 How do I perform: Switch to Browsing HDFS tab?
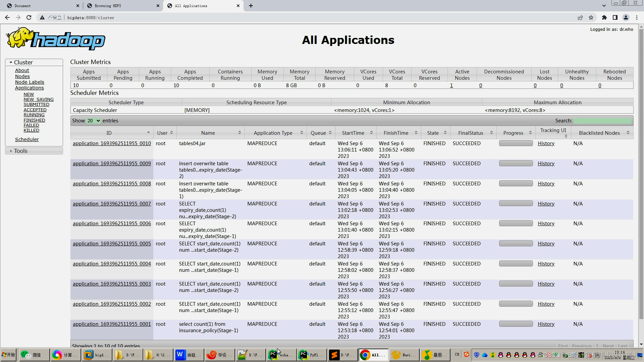pyautogui.click(x=108, y=6)
